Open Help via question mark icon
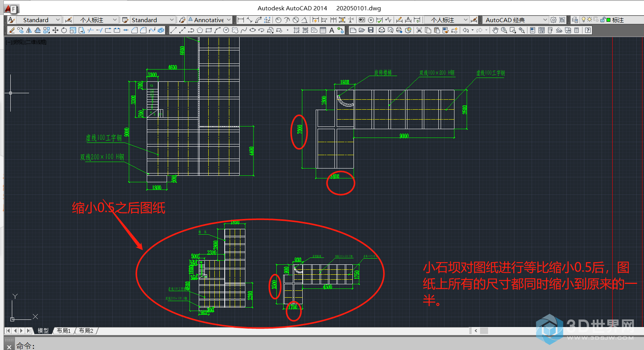644x350 pixels. 588,30
